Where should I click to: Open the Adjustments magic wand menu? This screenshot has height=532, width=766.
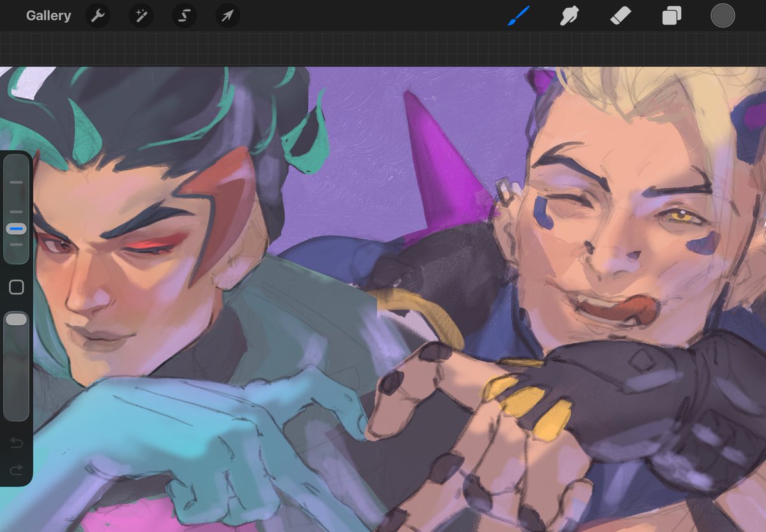point(141,16)
